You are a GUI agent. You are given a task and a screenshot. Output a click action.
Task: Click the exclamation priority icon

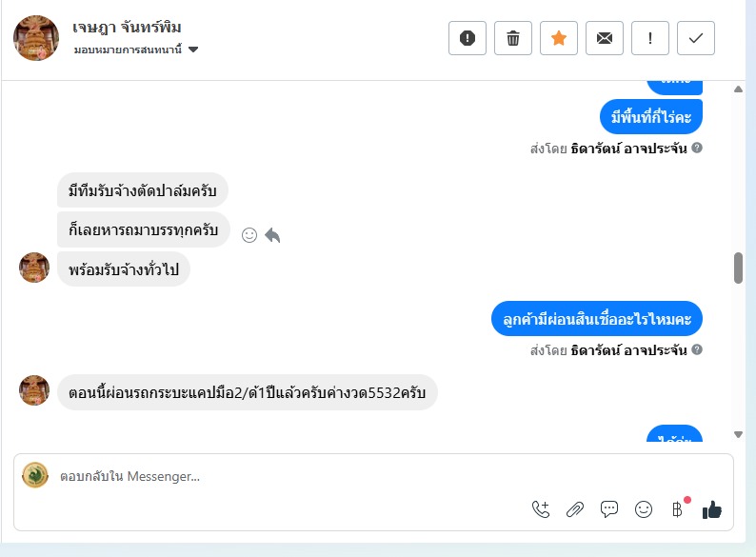(x=650, y=38)
